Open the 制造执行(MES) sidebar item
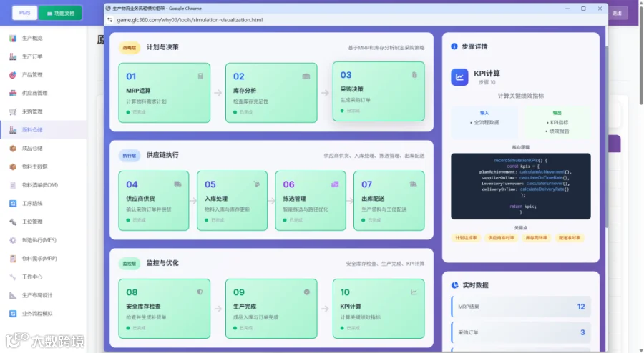Screen dimensions: 644x353 tap(43, 240)
